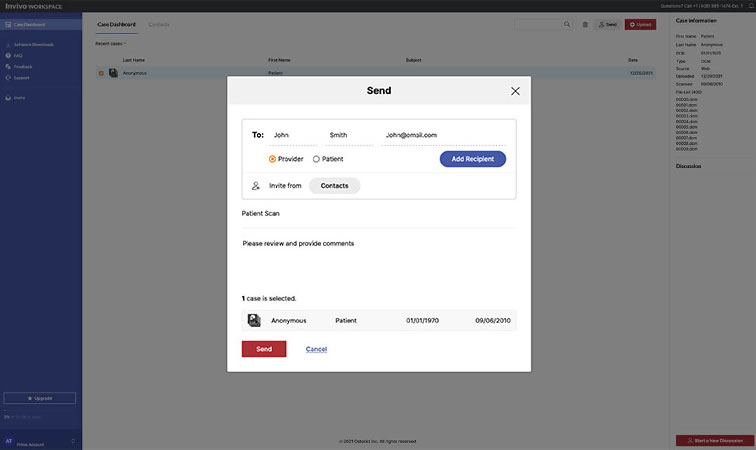Click the search magnifier icon in toolbar
Viewport: 756px width, 450px height.
coord(567,24)
